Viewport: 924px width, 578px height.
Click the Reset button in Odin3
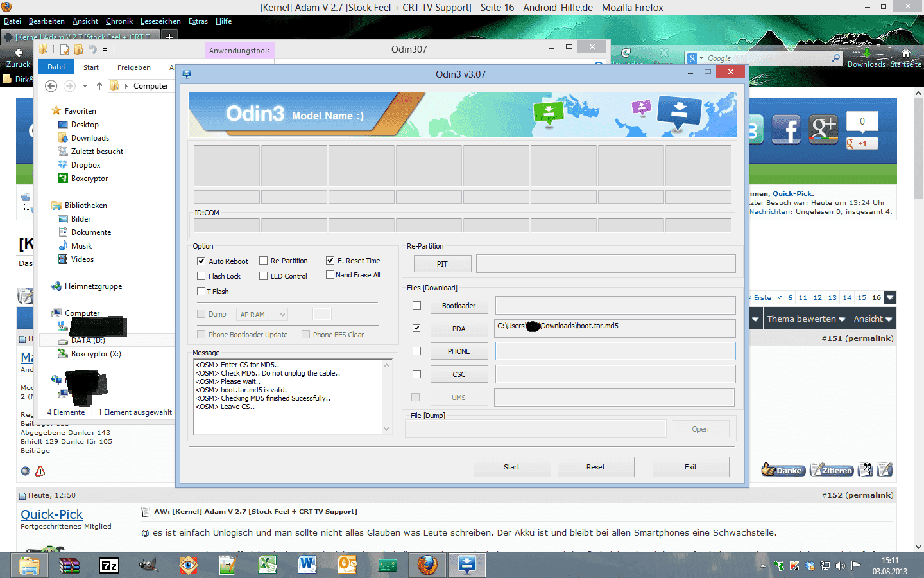tap(595, 467)
